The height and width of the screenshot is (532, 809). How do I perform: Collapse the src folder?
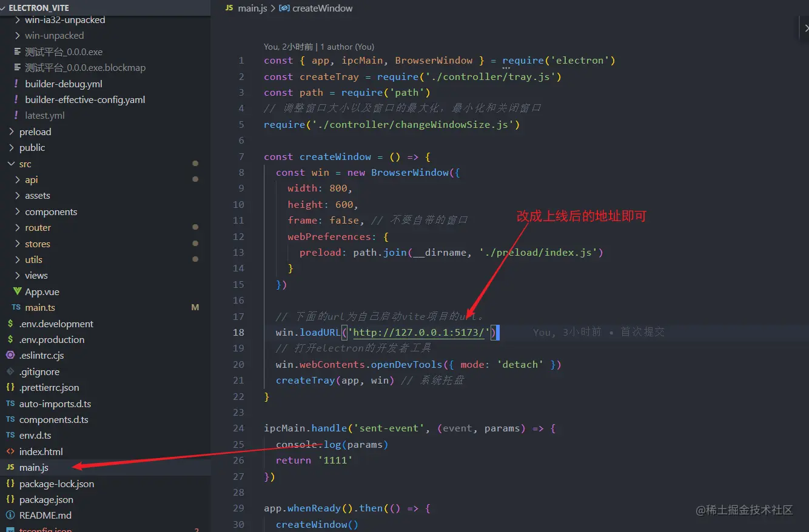[x=12, y=164]
